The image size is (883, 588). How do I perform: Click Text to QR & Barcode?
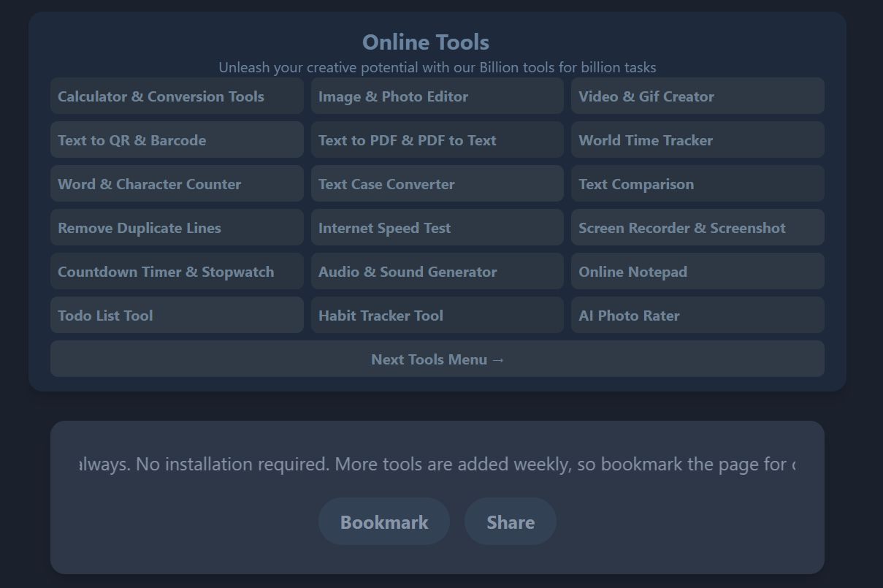[176, 140]
